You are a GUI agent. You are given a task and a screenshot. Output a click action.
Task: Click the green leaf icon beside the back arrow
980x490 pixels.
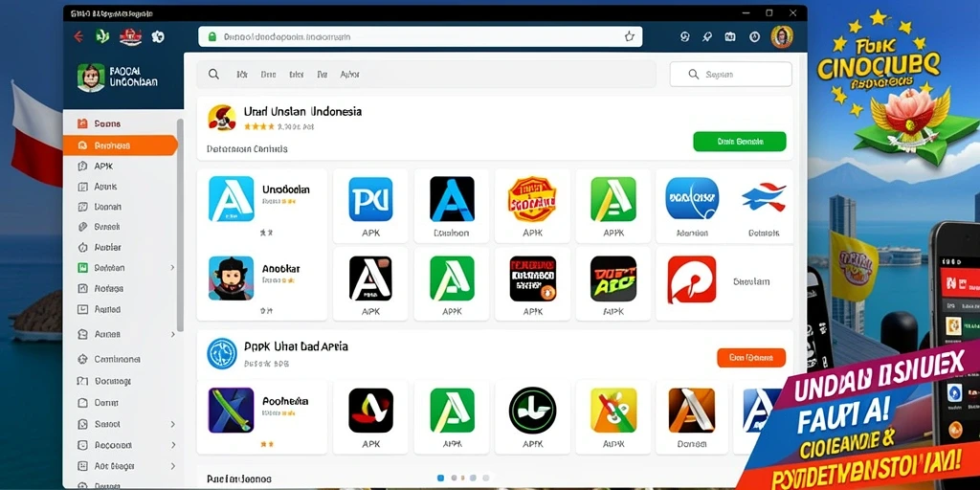[101, 37]
